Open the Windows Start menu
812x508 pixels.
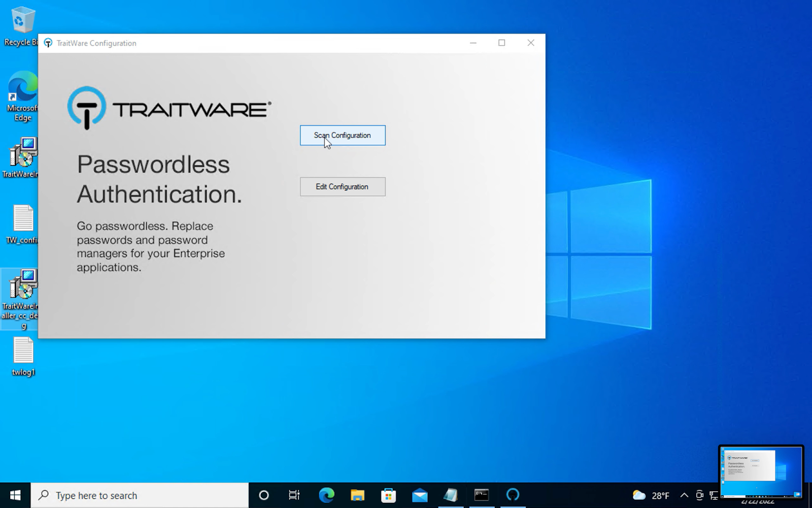point(15,495)
